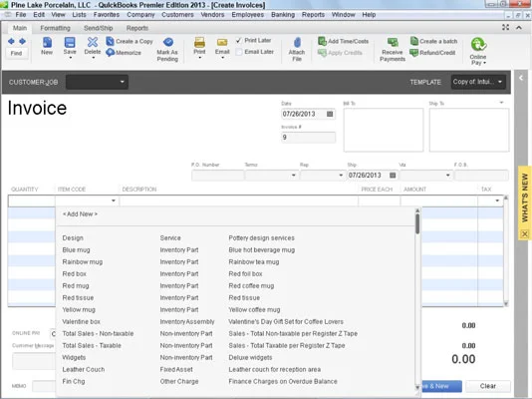This screenshot has width=532, height=399.
Task: Expand the Terms dropdown
Action: click(294, 176)
